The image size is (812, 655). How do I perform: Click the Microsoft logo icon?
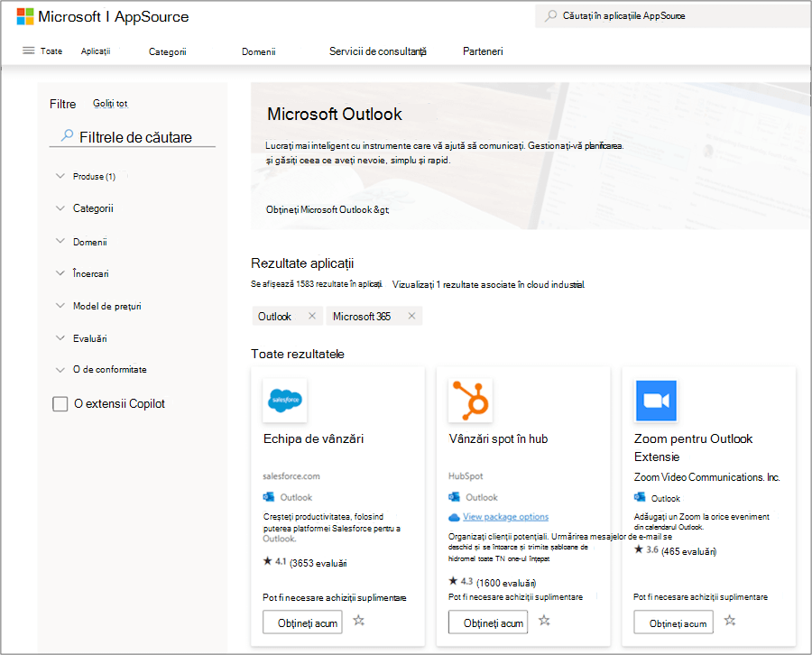tap(25, 16)
